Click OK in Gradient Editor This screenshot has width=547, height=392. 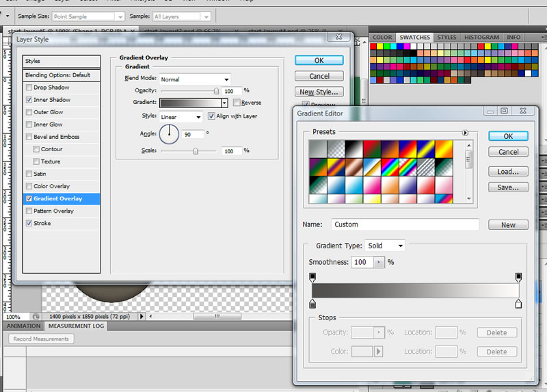tap(508, 136)
